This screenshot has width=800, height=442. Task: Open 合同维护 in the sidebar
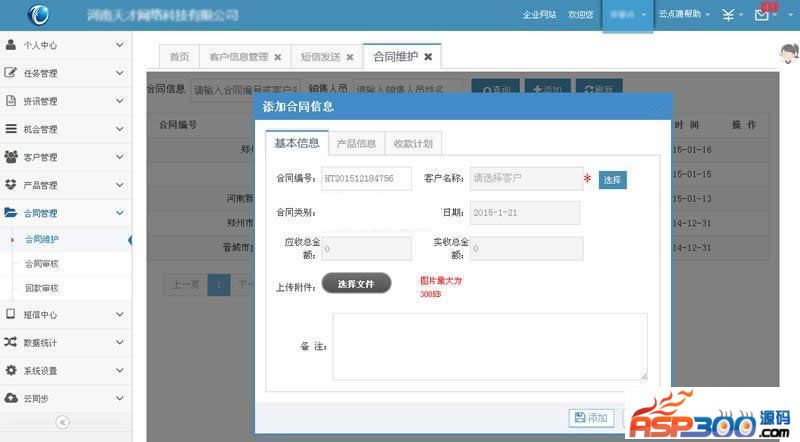click(x=42, y=239)
